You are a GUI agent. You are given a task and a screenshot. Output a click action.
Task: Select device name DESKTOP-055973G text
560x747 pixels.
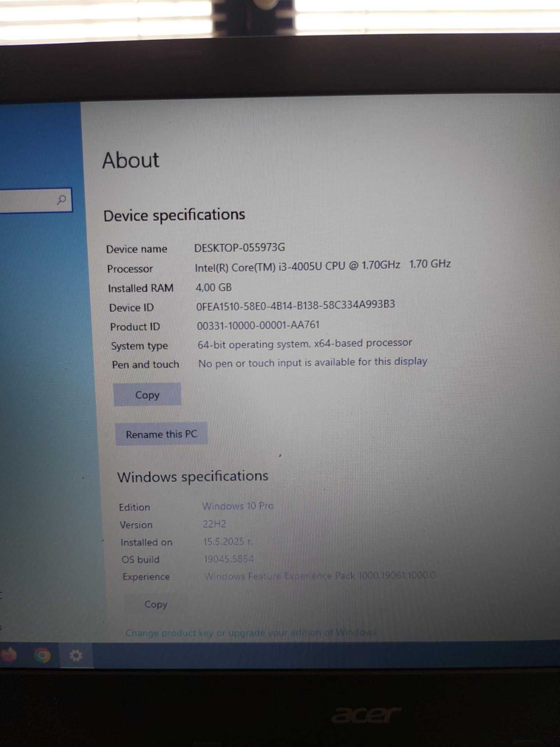click(240, 248)
